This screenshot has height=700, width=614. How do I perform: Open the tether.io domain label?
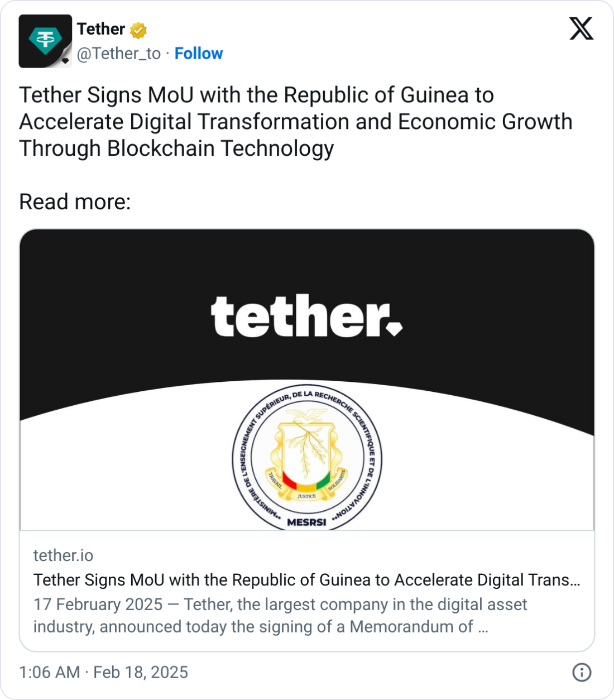point(63,555)
